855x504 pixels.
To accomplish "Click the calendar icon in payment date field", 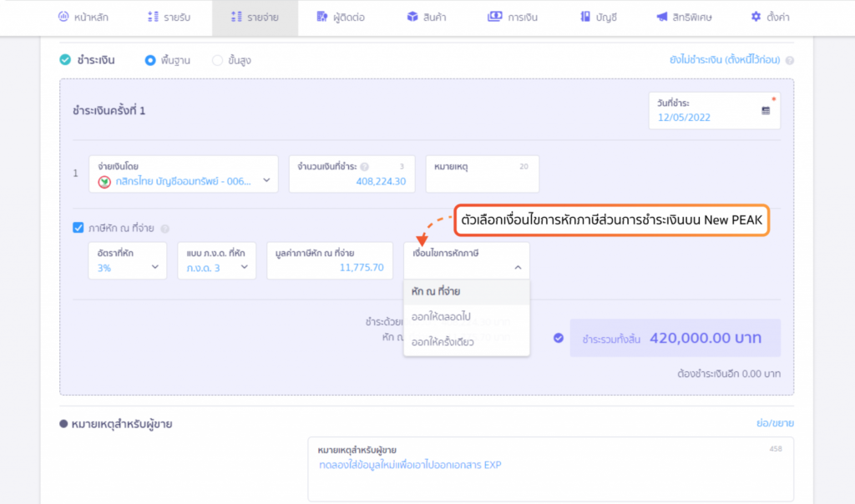I will (x=766, y=111).
